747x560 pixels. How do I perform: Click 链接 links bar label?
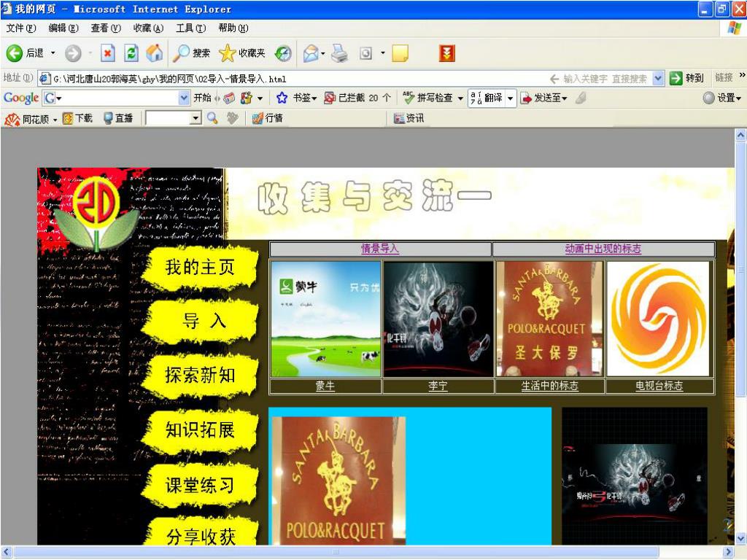pyautogui.click(x=724, y=78)
